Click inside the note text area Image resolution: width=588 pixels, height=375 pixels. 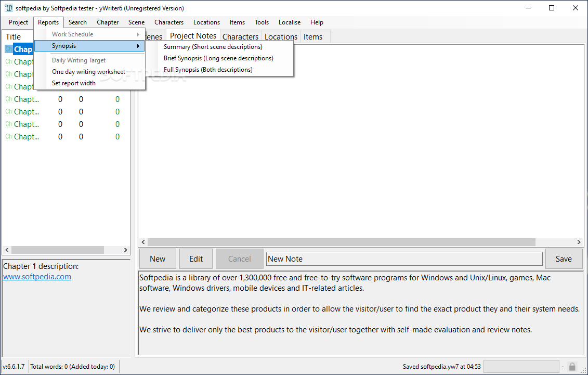(x=360, y=313)
